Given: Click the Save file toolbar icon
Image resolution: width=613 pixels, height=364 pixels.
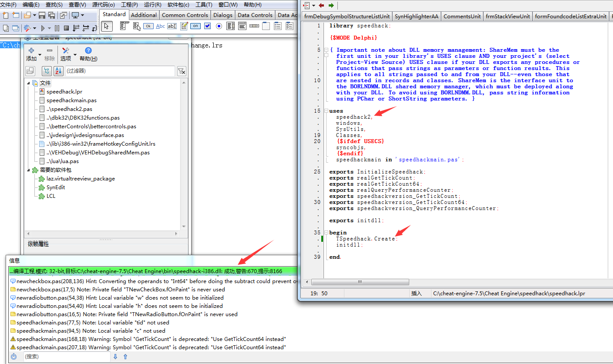Looking at the screenshot, I should 42,15.
